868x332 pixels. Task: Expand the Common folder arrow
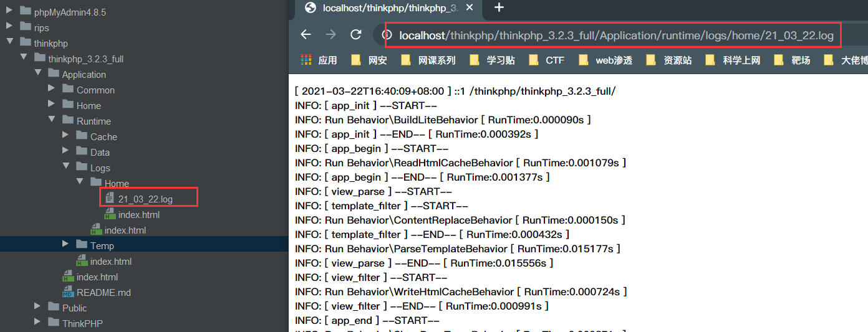[52, 88]
